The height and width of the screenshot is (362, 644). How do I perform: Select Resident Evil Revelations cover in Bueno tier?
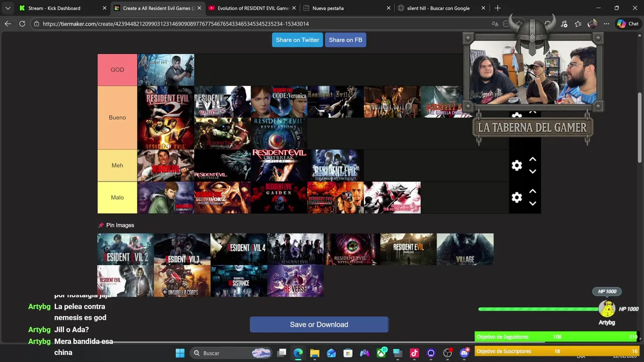[279, 134]
